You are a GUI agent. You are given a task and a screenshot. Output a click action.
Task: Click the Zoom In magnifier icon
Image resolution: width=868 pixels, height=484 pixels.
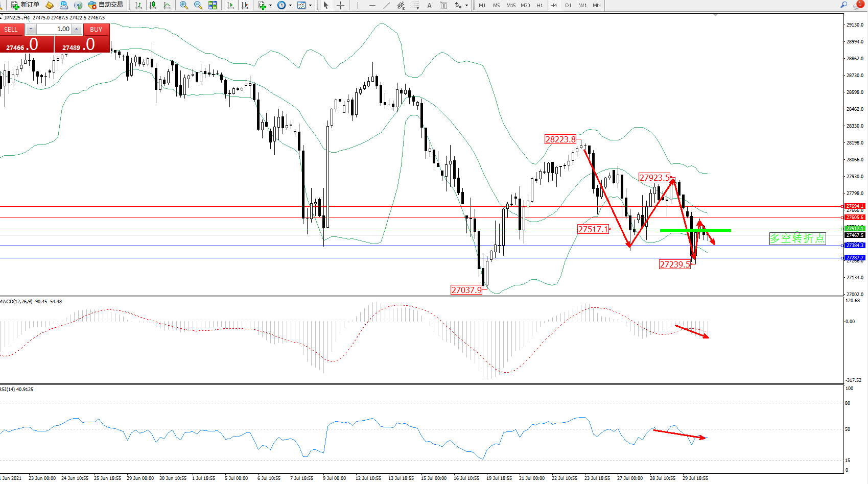click(x=184, y=5)
